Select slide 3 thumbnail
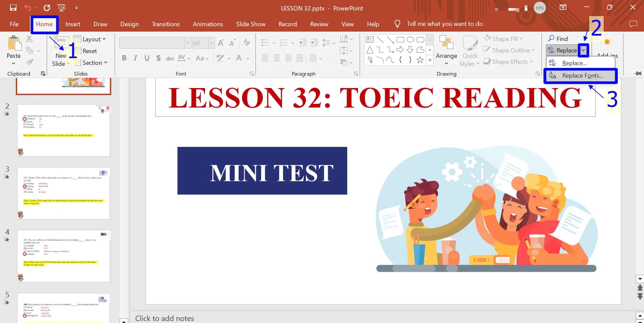 (x=64, y=193)
